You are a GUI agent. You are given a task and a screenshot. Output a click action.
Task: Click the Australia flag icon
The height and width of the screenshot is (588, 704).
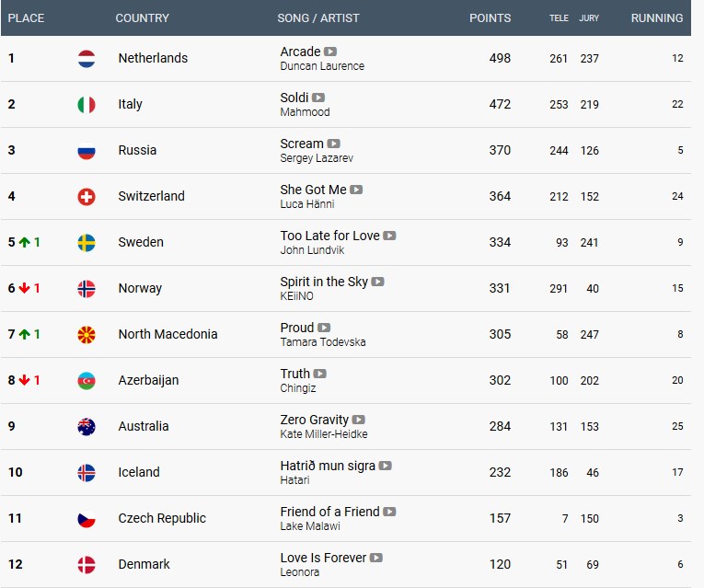[x=87, y=426]
